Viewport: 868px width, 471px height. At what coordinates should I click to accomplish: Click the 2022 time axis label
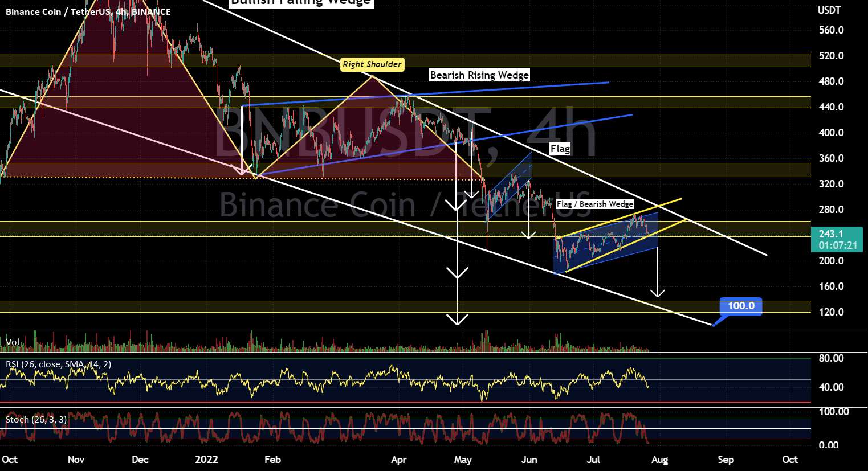tap(206, 460)
